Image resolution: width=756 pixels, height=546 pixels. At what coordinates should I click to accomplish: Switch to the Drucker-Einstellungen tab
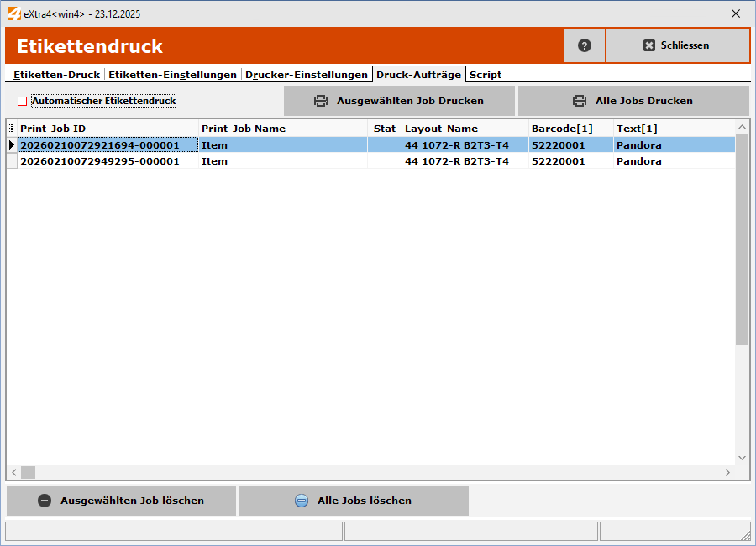pyautogui.click(x=307, y=74)
